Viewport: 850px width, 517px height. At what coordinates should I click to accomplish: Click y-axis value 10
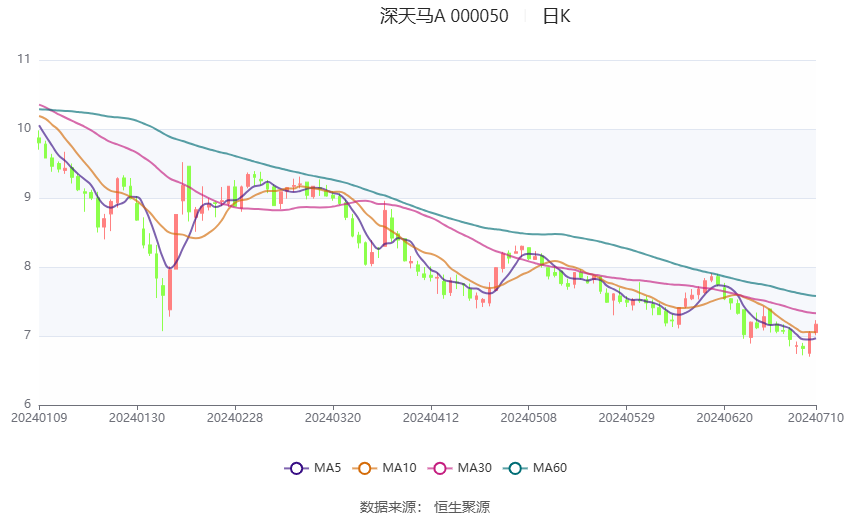[x=24, y=128]
